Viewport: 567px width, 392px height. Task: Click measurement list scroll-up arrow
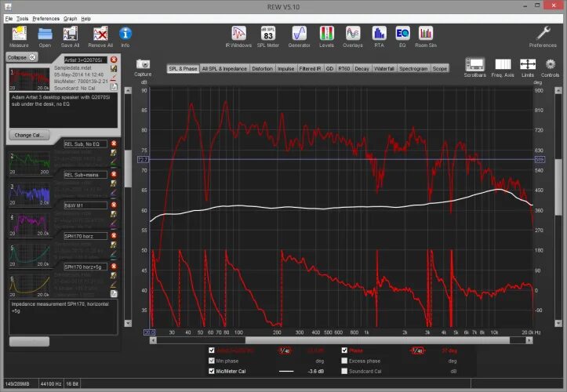(128, 90)
